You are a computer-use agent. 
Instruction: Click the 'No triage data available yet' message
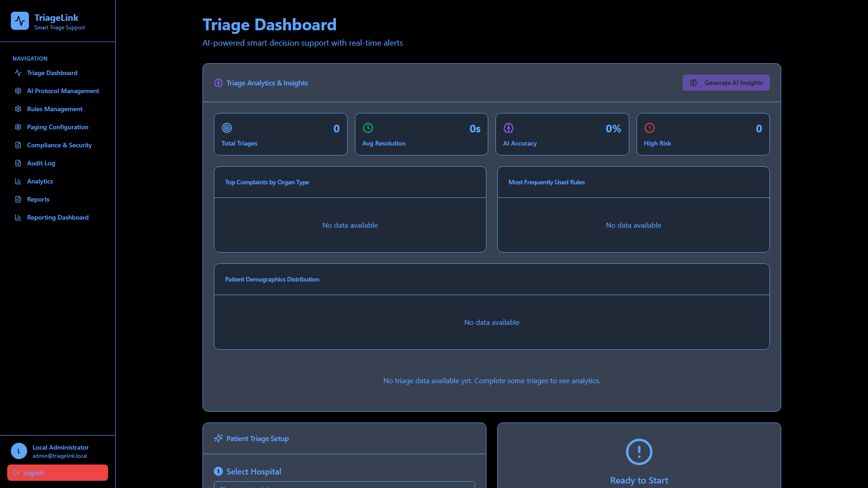coord(492,380)
